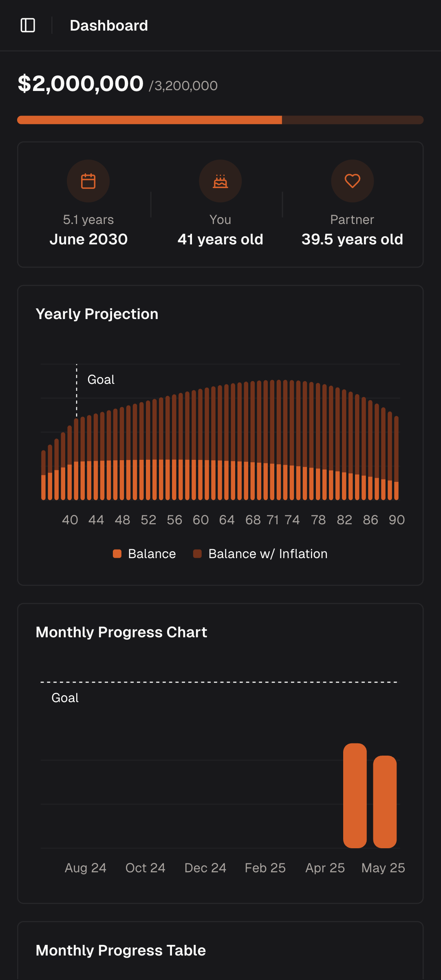Click the 41 years old text
The width and height of the screenshot is (441, 980).
click(x=220, y=239)
